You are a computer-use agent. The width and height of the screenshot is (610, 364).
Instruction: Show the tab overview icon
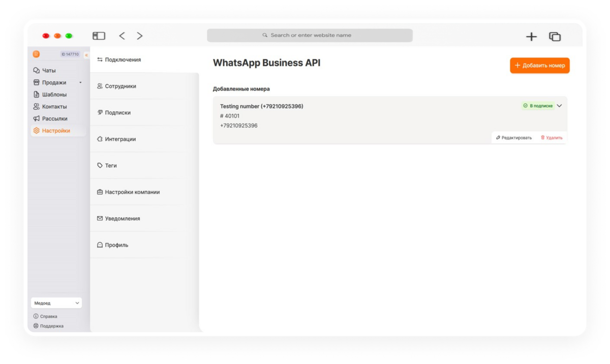(555, 36)
